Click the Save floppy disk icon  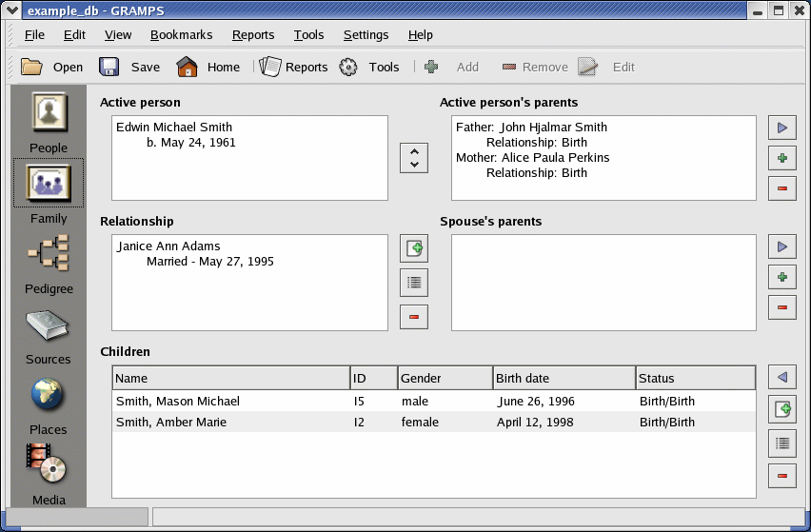(x=109, y=67)
